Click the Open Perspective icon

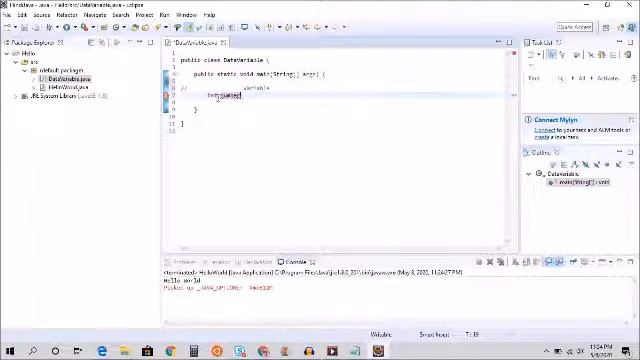(x=606, y=27)
